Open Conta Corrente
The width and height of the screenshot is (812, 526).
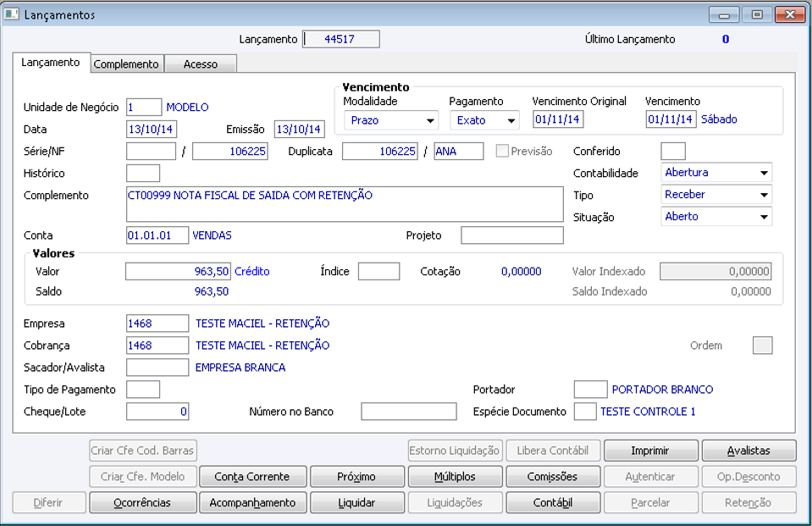pyautogui.click(x=251, y=476)
